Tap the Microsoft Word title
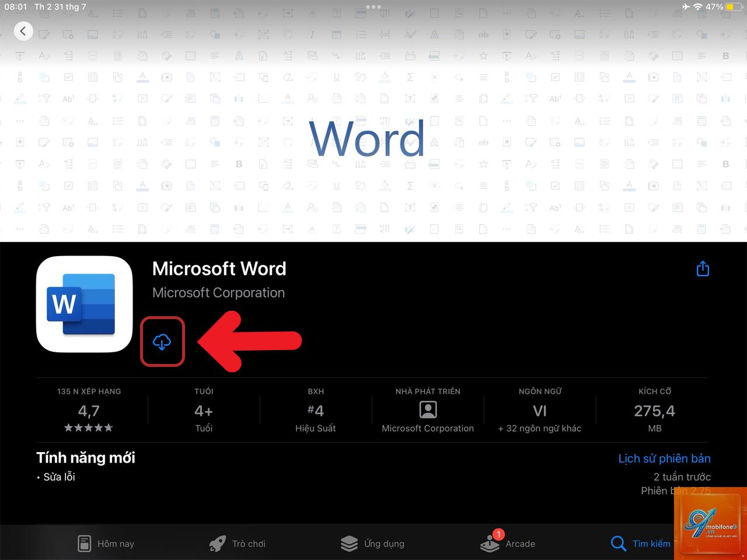Viewport: 747px width, 560px height. click(219, 268)
